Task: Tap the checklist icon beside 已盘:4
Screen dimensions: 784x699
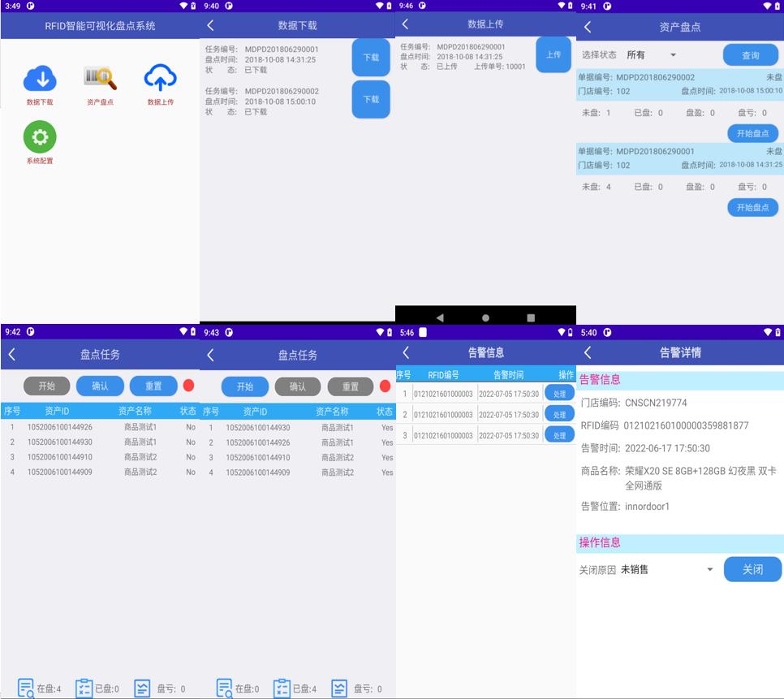Action: pyautogui.click(x=282, y=688)
